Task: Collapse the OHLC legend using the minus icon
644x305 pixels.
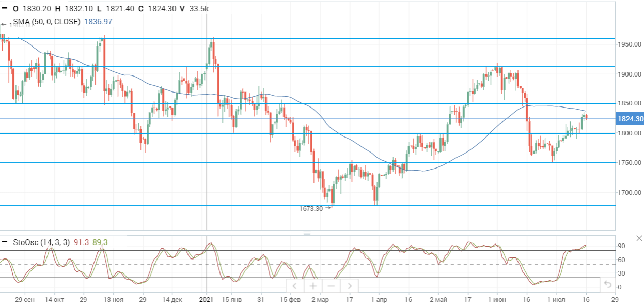Action: (x=5, y=9)
